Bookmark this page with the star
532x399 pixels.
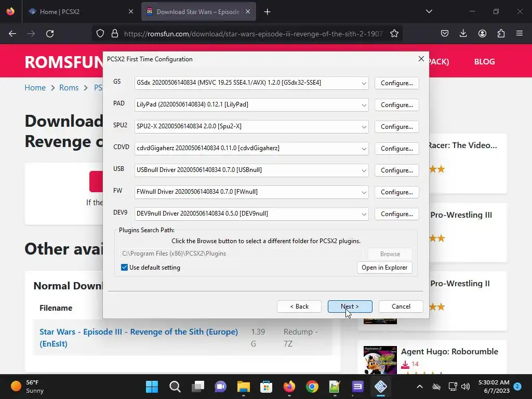(394, 34)
